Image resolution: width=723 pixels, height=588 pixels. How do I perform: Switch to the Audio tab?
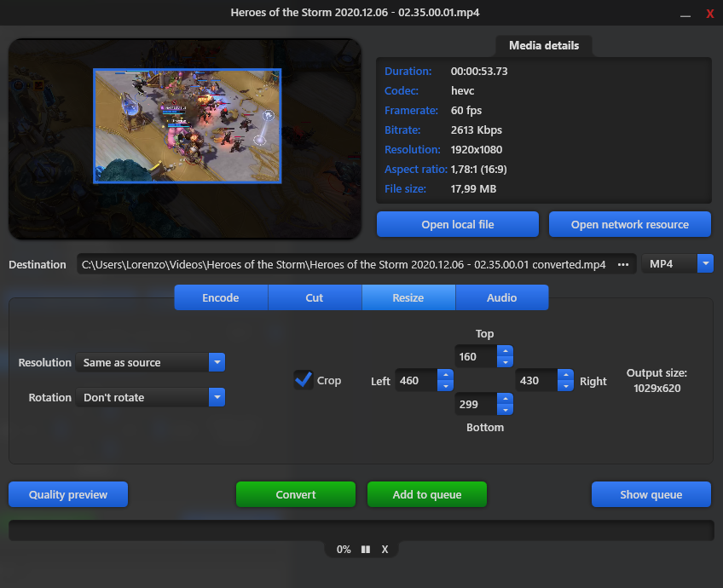501,297
